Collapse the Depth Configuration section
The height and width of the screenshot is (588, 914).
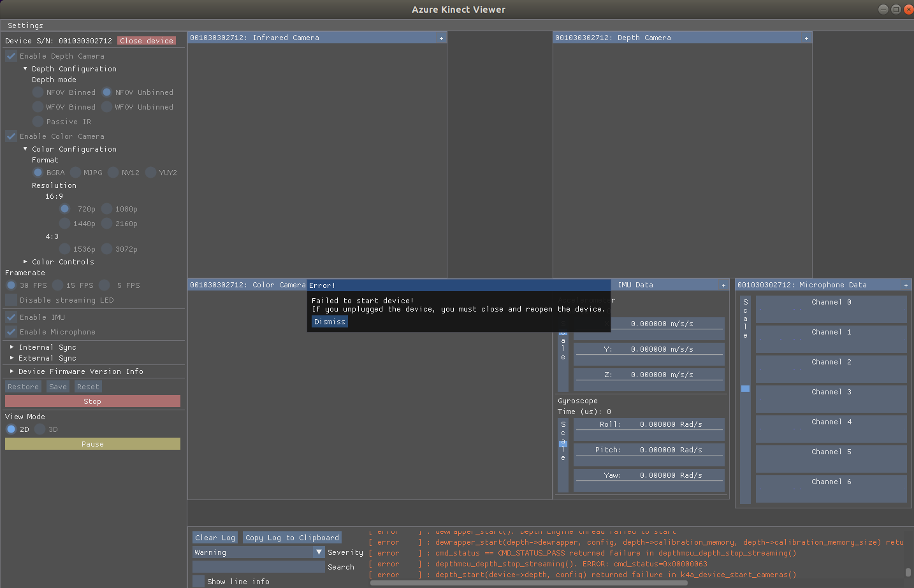pos(25,68)
